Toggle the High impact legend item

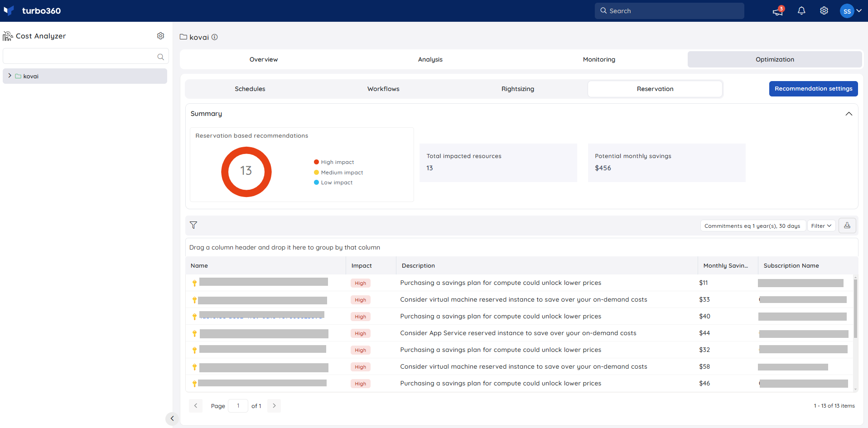(x=334, y=162)
